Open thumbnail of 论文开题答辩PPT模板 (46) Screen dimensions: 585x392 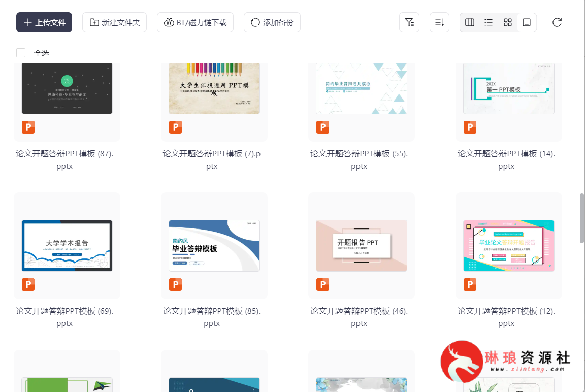click(x=362, y=246)
